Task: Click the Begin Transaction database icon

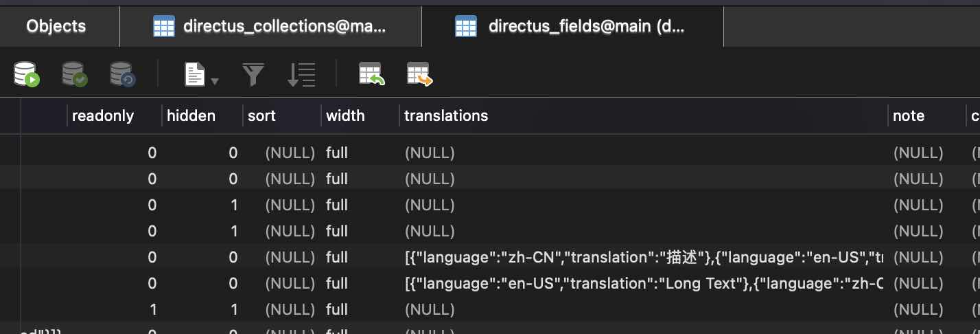Action: point(27,74)
